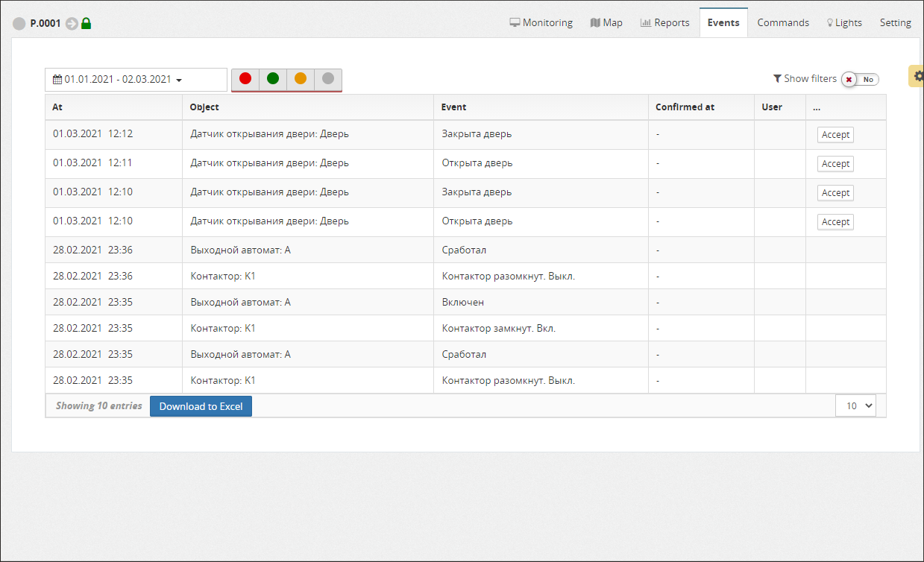Toggle the green event severity filter

click(x=273, y=78)
